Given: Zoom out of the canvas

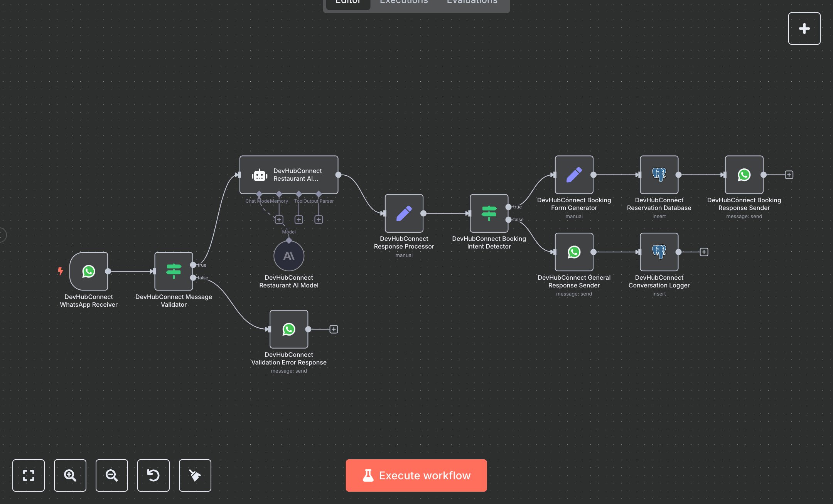Looking at the screenshot, I should pos(112,475).
